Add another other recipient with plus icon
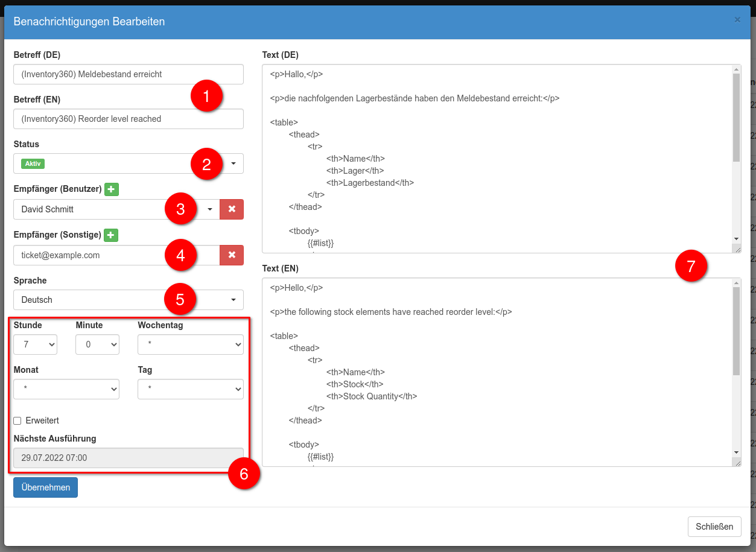Image resolution: width=756 pixels, height=552 pixels. [x=111, y=235]
